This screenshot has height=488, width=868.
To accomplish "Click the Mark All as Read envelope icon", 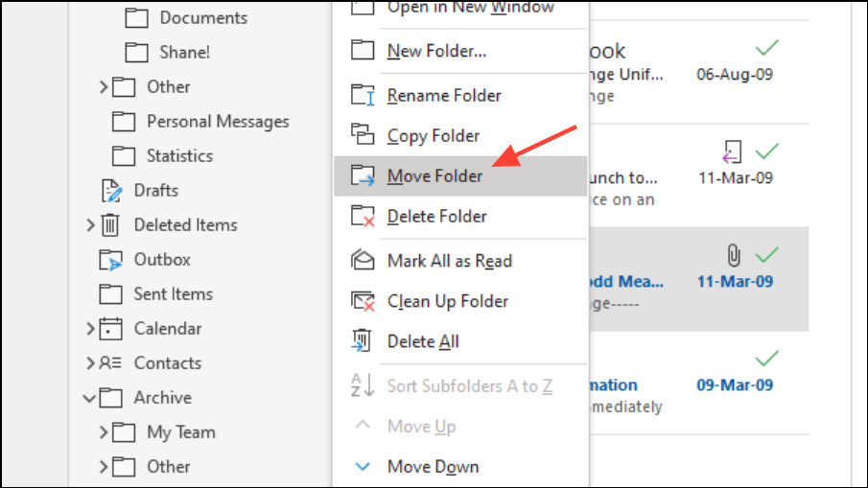I will click(363, 261).
